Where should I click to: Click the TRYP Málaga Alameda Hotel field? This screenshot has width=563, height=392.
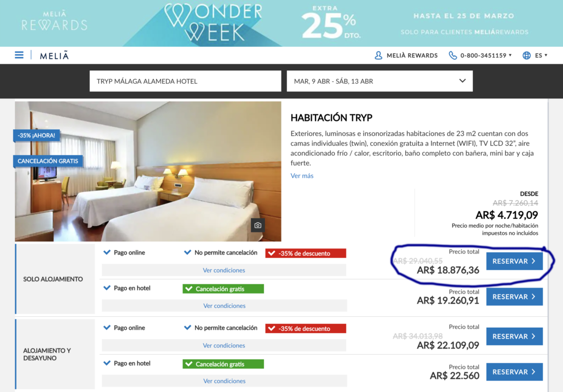185,81
